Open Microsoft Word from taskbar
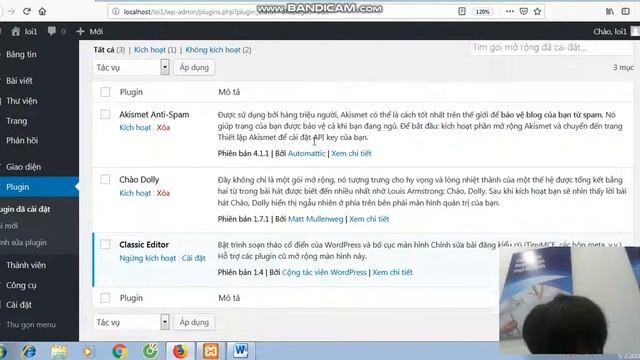The image size is (640, 360). point(241,351)
